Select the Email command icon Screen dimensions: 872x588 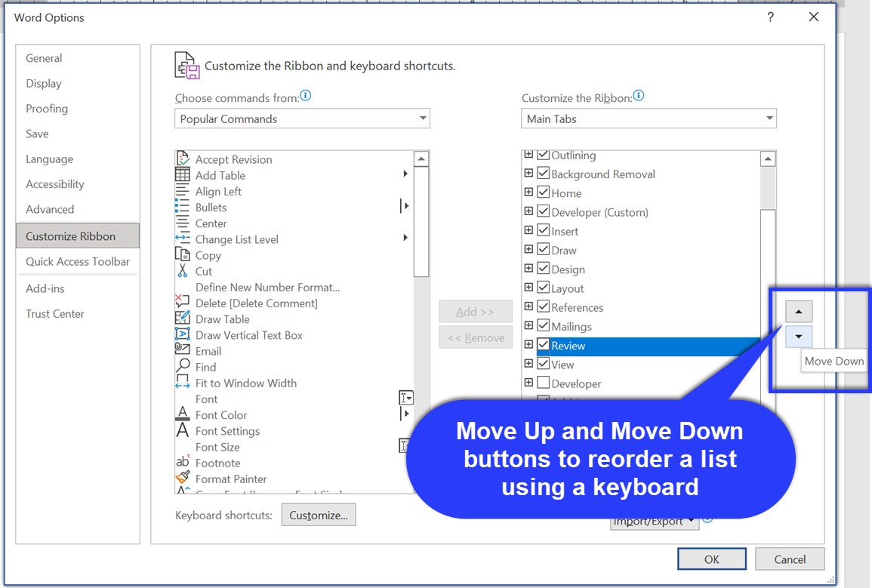pyautogui.click(x=183, y=350)
